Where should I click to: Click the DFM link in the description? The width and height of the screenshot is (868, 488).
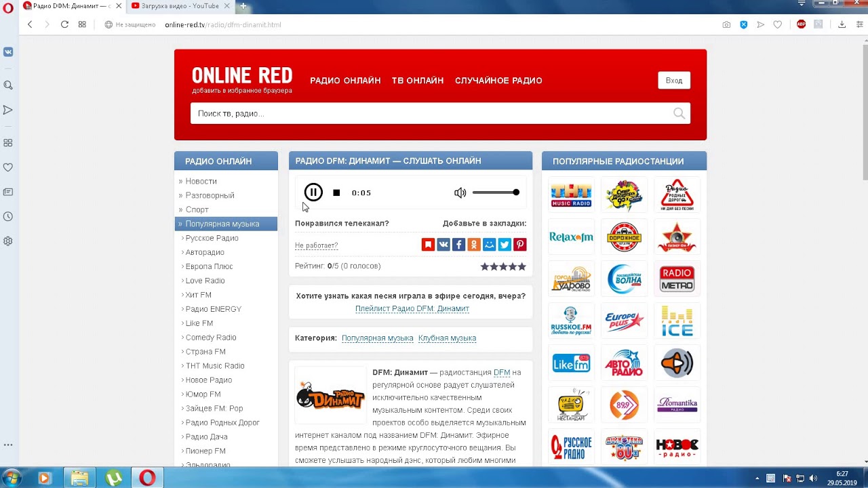point(502,372)
